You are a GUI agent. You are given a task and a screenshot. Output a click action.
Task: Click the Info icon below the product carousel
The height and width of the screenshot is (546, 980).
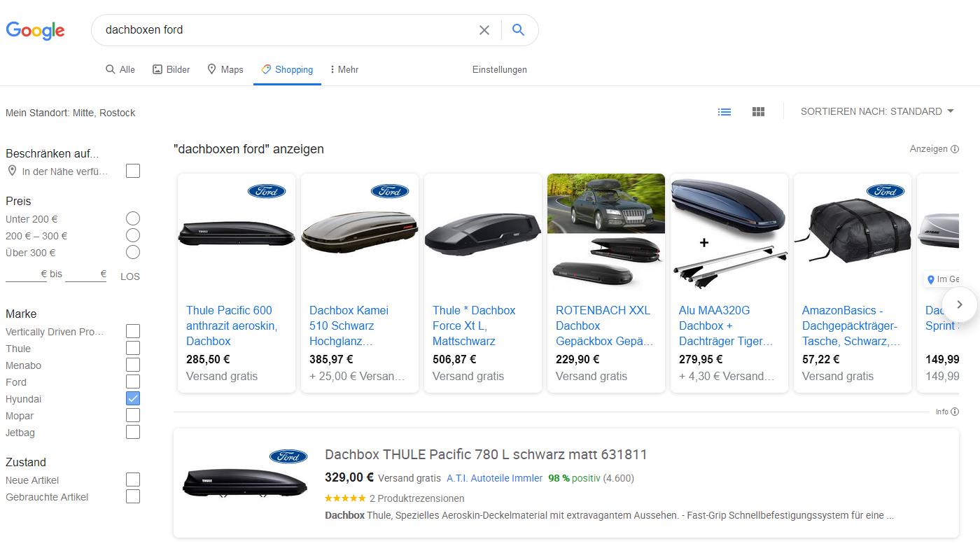pyautogui.click(x=955, y=411)
